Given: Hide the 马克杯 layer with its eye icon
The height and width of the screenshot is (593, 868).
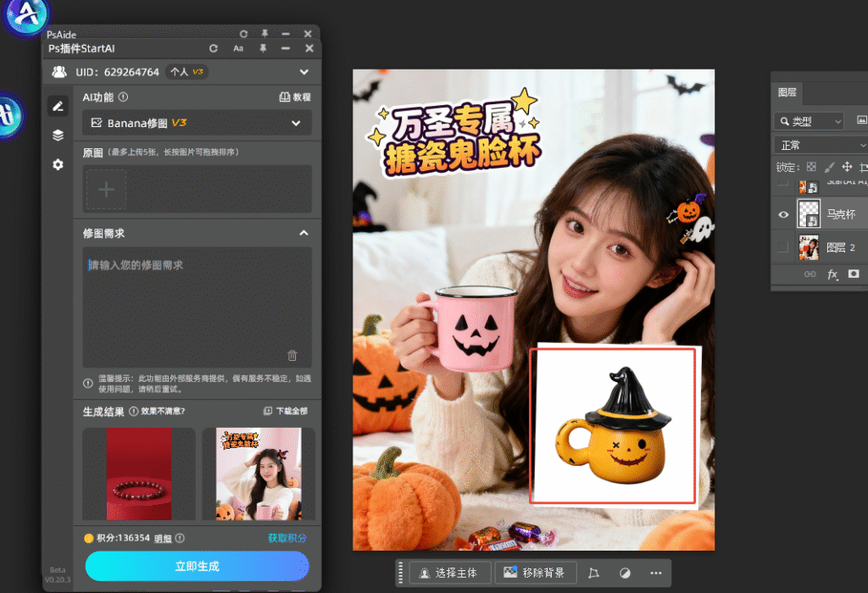Looking at the screenshot, I should click(783, 215).
